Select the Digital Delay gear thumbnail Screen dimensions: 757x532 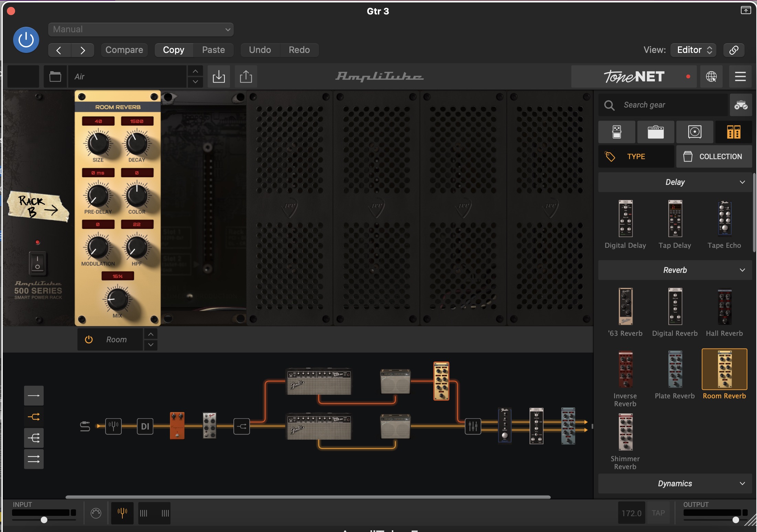tap(625, 219)
